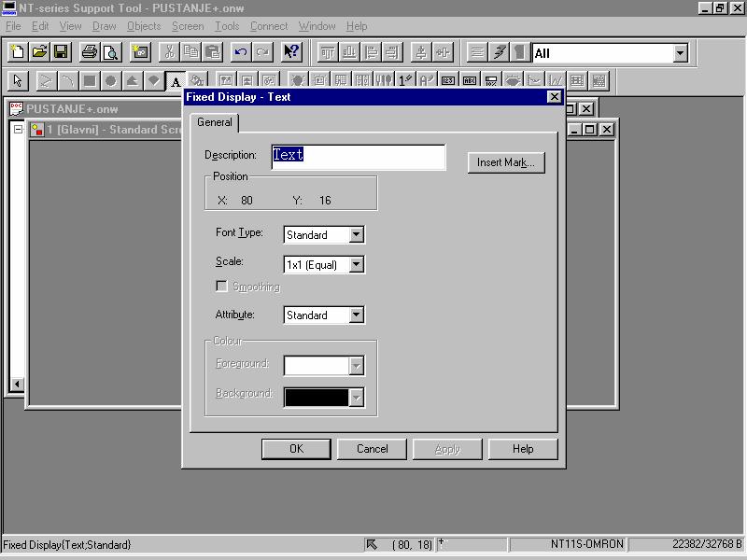The height and width of the screenshot is (560, 747).
Task: Open the Tools menu
Action: 227,26
